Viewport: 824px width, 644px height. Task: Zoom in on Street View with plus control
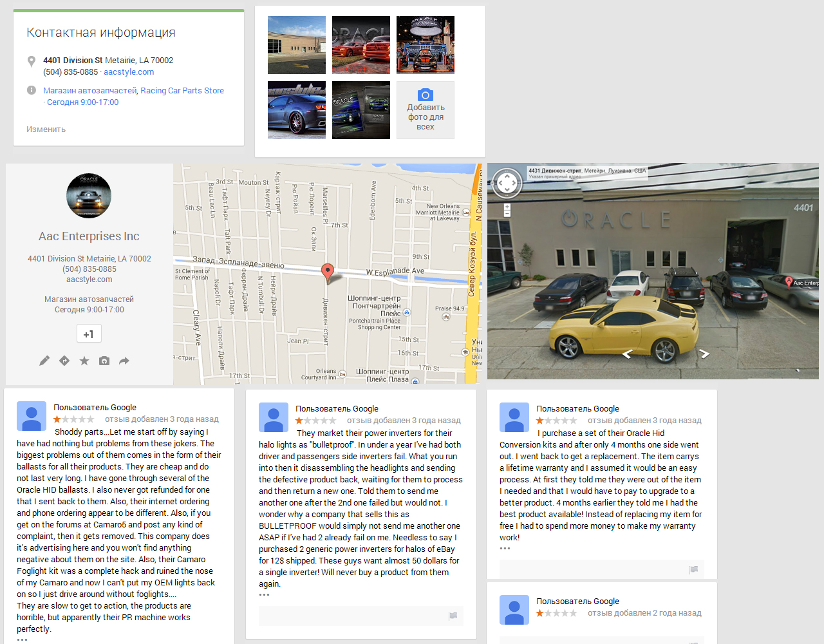point(507,207)
